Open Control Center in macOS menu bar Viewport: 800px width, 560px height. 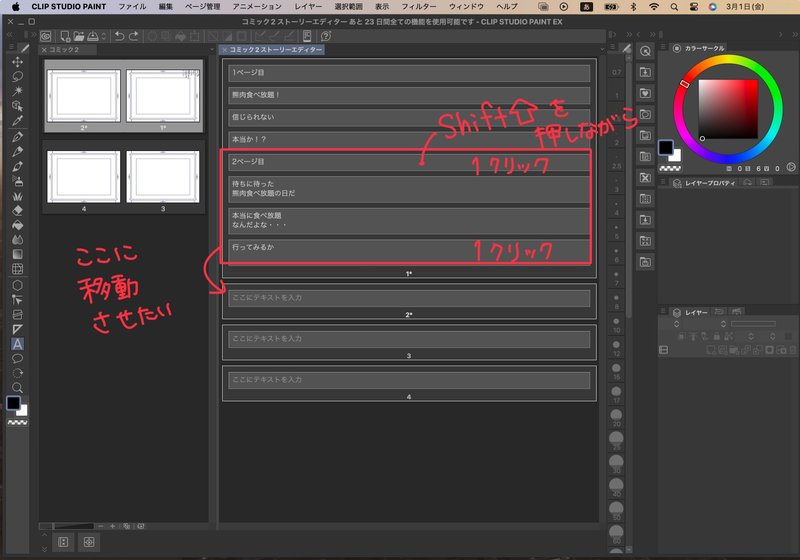pyautogui.click(x=693, y=7)
